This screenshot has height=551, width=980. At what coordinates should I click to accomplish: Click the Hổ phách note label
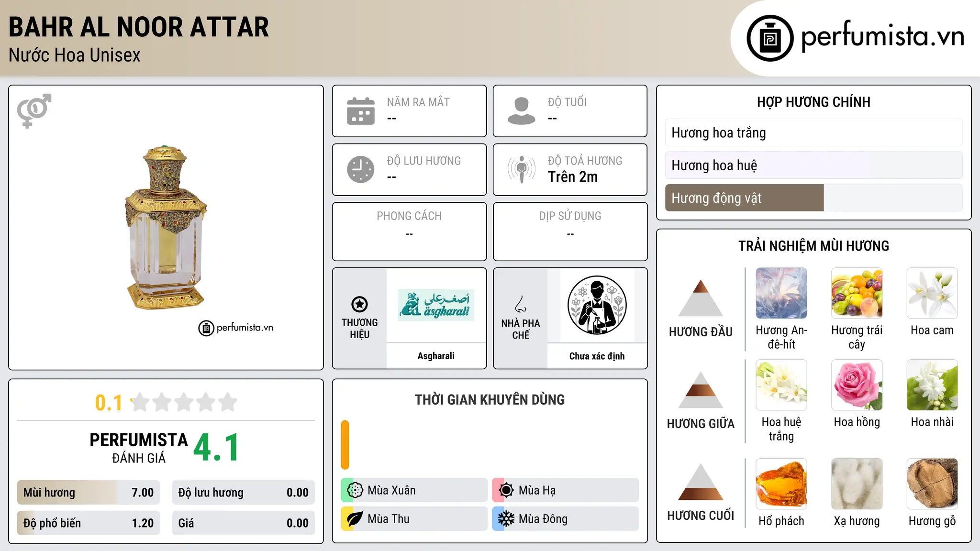click(x=781, y=521)
